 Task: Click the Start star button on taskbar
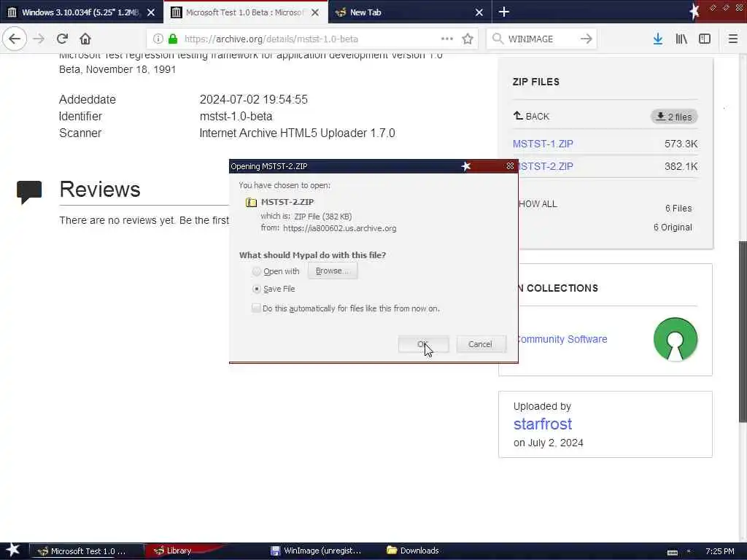12,550
